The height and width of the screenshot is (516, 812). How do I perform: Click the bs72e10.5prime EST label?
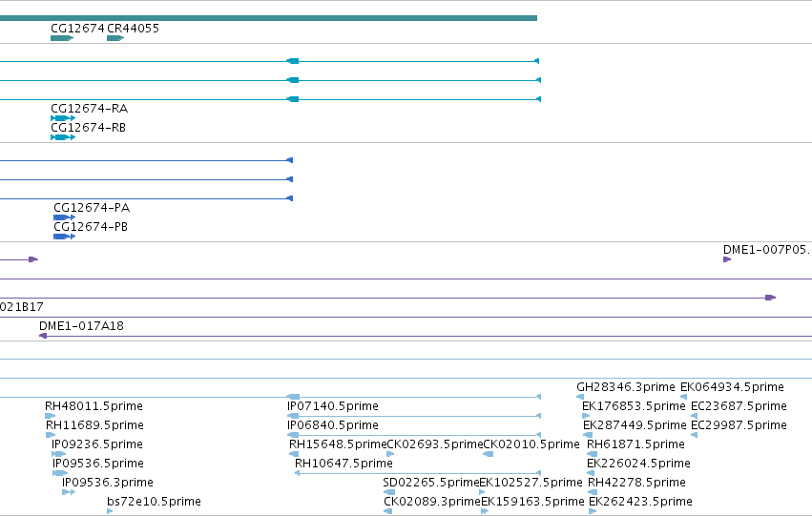point(154,502)
